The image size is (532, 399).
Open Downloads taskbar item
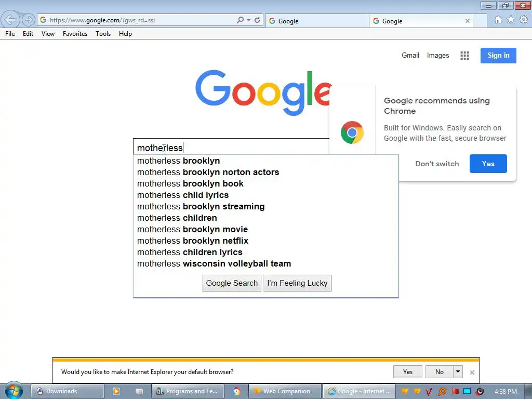(x=67, y=391)
